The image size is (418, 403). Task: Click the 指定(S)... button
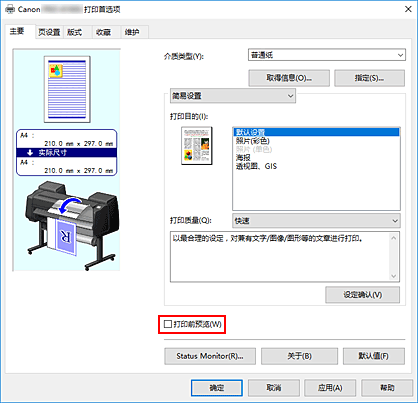tap(369, 78)
